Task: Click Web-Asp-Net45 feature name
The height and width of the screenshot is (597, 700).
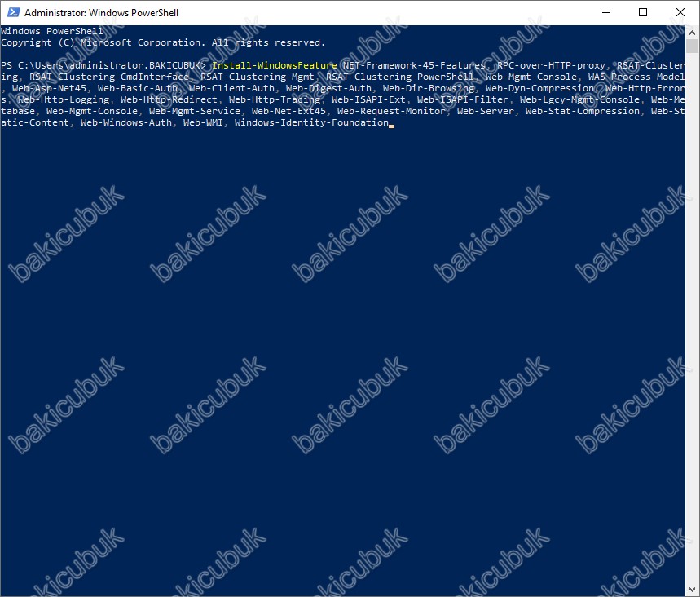Action: pos(49,88)
